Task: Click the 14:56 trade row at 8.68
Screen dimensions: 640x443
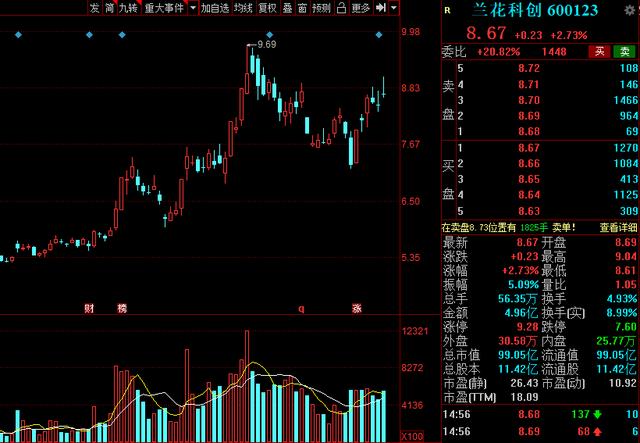Action: pyautogui.click(x=540, y=414)
